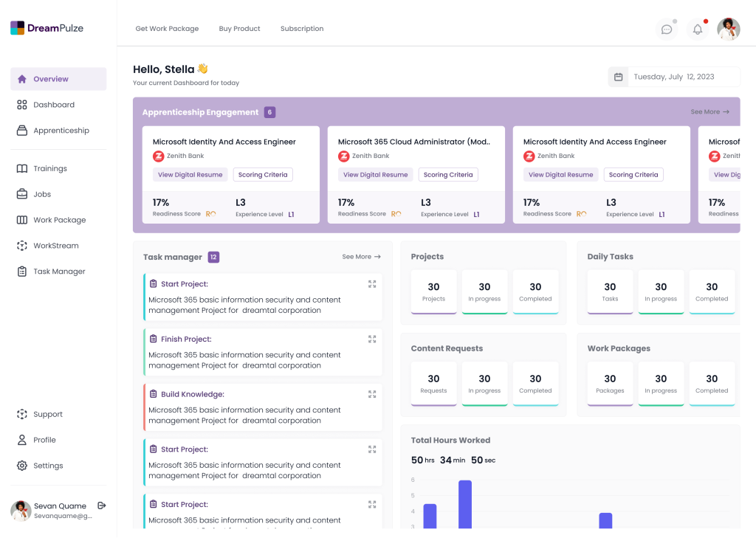
Task: Click the DreamPulze logo
Action: tap(47, 28)
